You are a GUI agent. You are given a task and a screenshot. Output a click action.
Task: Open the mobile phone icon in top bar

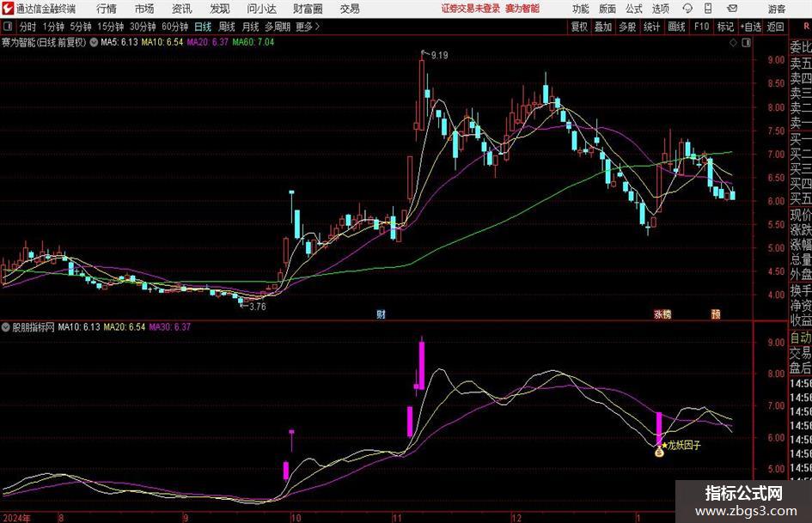(x=708, y=9)
